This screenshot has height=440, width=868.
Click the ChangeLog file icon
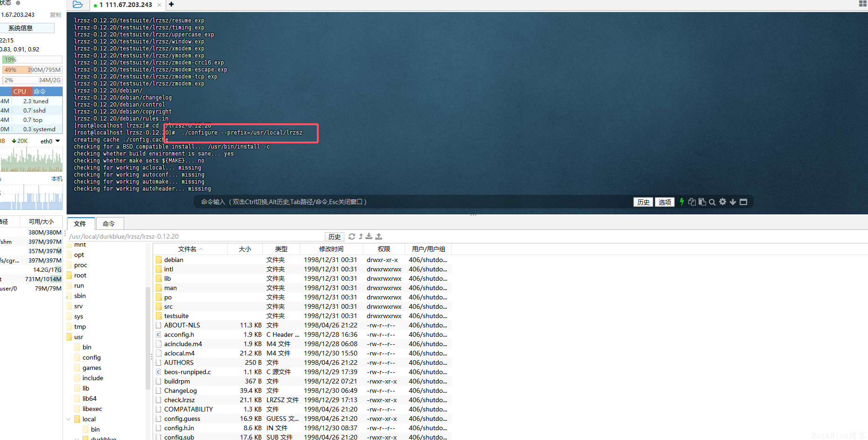[x=159, y=390]
